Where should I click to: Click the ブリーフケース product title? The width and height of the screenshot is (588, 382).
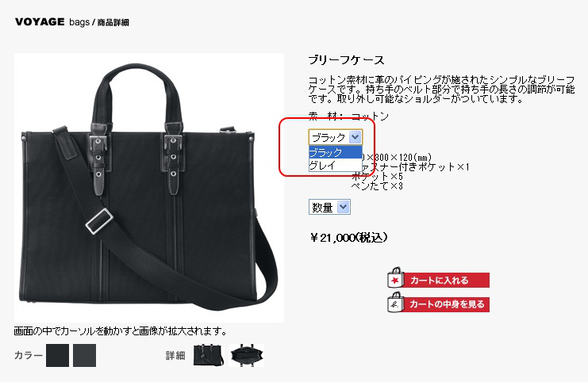tap(346, 60)
